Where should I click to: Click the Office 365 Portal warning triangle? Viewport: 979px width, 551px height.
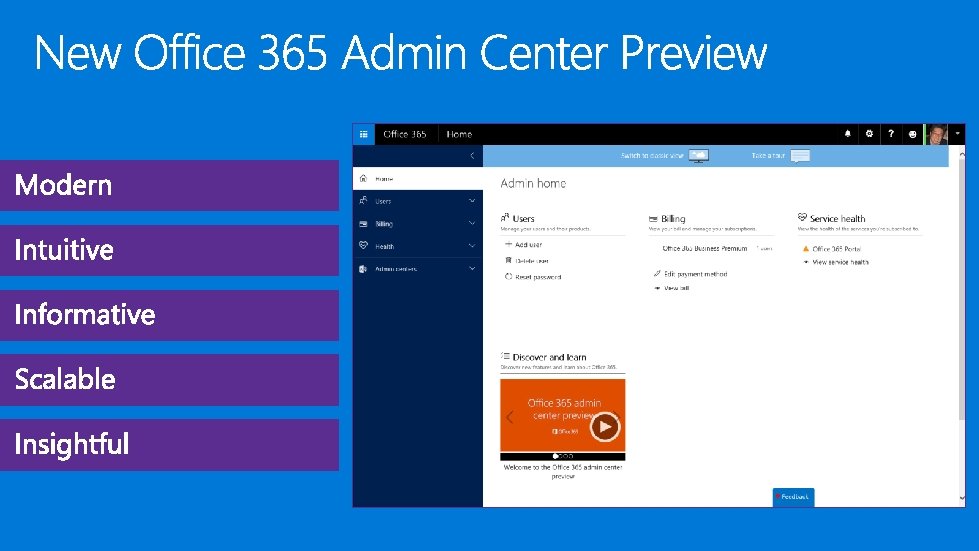tap(805, 248)
